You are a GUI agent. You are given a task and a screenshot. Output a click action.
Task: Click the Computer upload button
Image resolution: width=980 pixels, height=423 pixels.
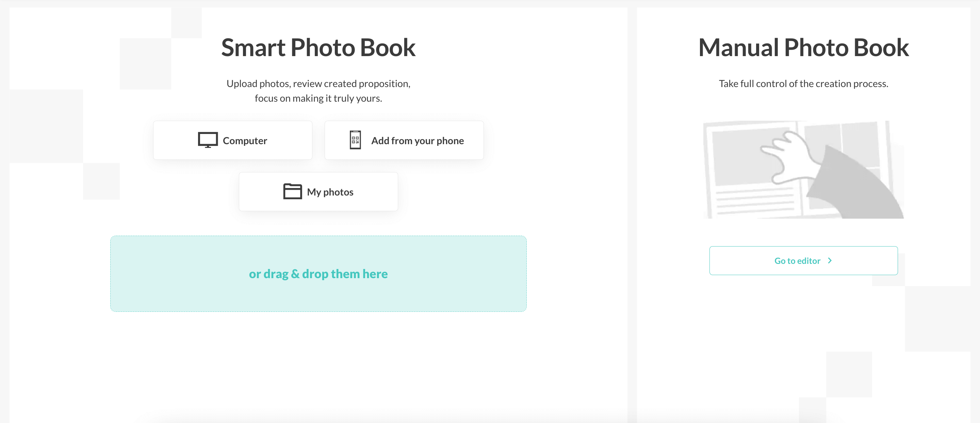(232, 140)
